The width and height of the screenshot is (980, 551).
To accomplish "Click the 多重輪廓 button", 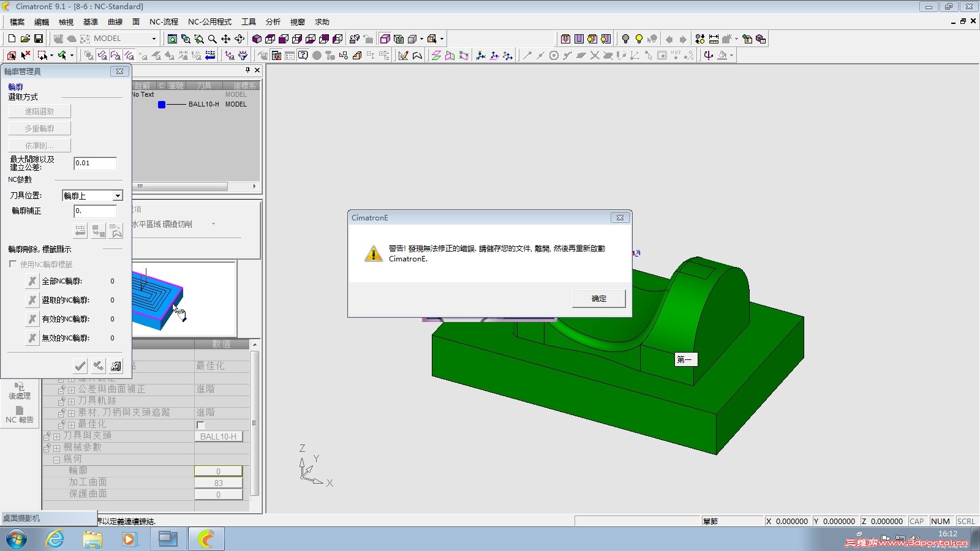I will point(40,129).
